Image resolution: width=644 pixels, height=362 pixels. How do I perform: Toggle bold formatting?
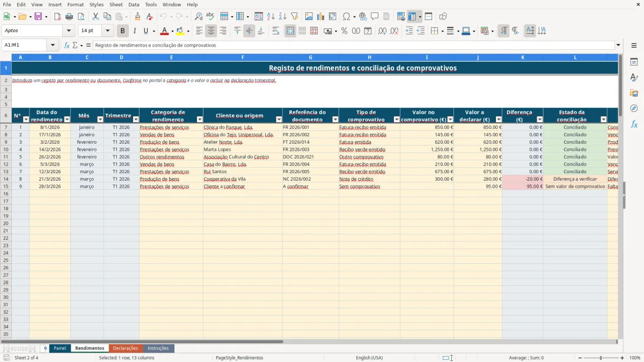click(123, 31)
